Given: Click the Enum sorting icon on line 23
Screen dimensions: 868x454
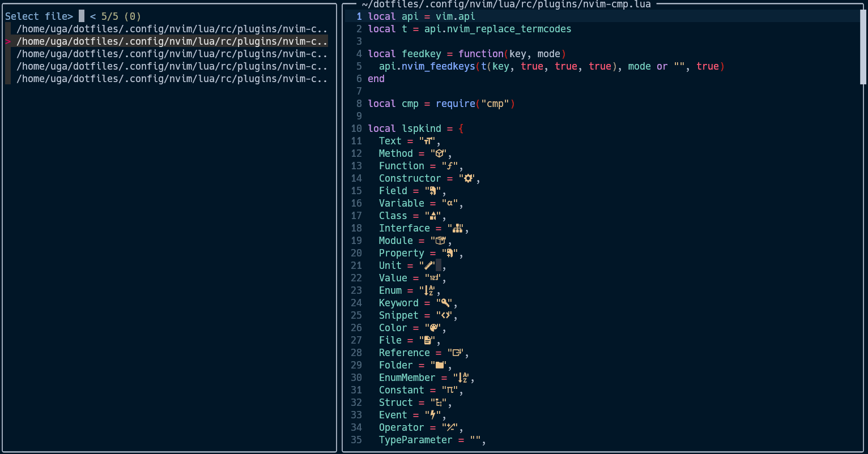Looking at the screenshot, I should pyautogui.click(x=428, y=290).
